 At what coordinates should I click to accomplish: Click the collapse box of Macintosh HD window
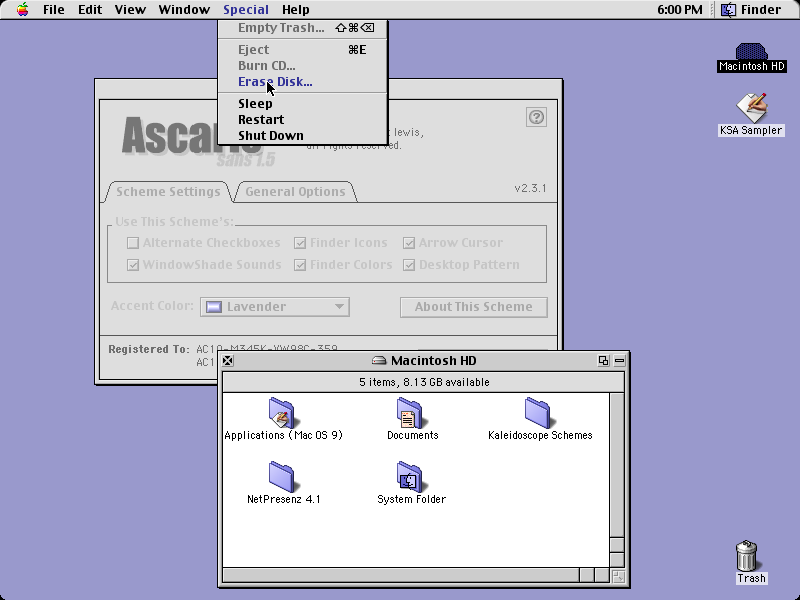pyautogui.click(x=619, y=361)
